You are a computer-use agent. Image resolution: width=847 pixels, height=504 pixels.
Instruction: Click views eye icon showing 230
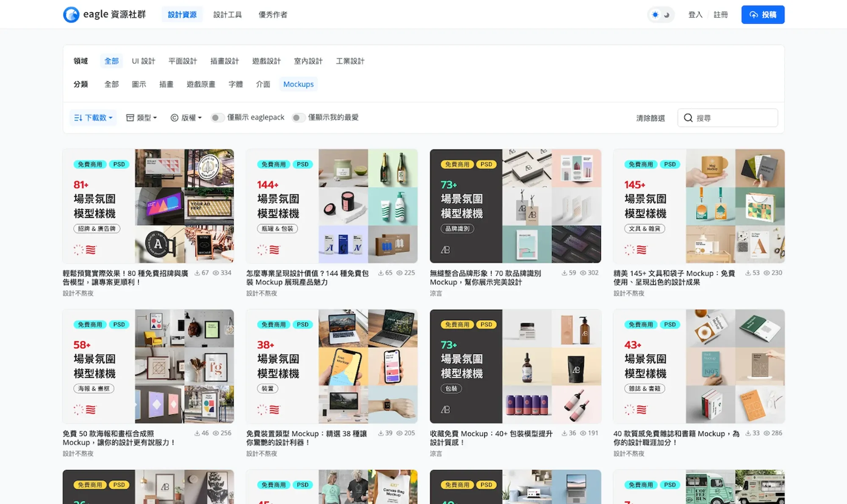point(767,273)
